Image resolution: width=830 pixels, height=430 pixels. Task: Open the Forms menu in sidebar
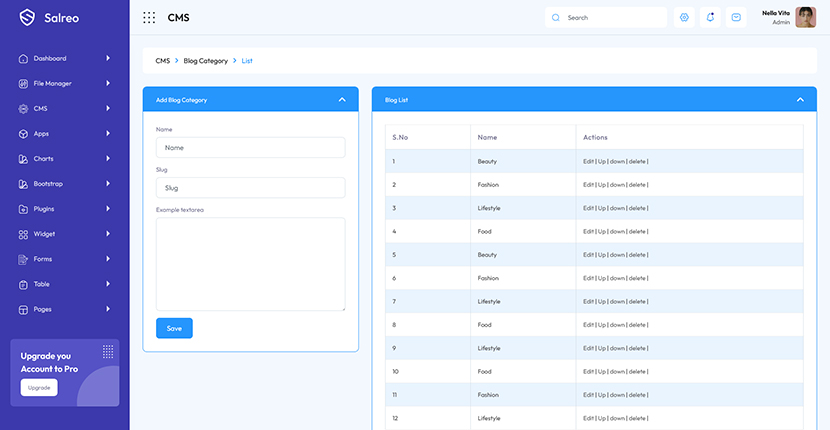coord(42,259)
